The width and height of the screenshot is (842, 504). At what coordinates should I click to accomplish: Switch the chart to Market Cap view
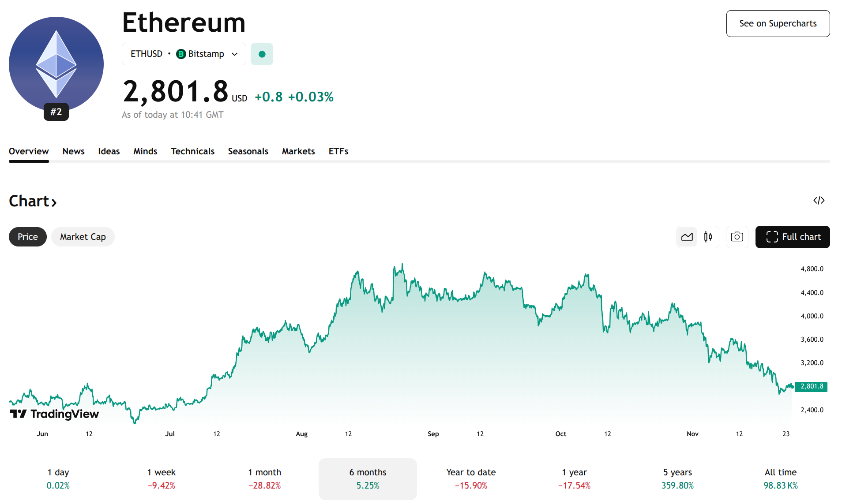pyautogui.click(x=83, y=237)
